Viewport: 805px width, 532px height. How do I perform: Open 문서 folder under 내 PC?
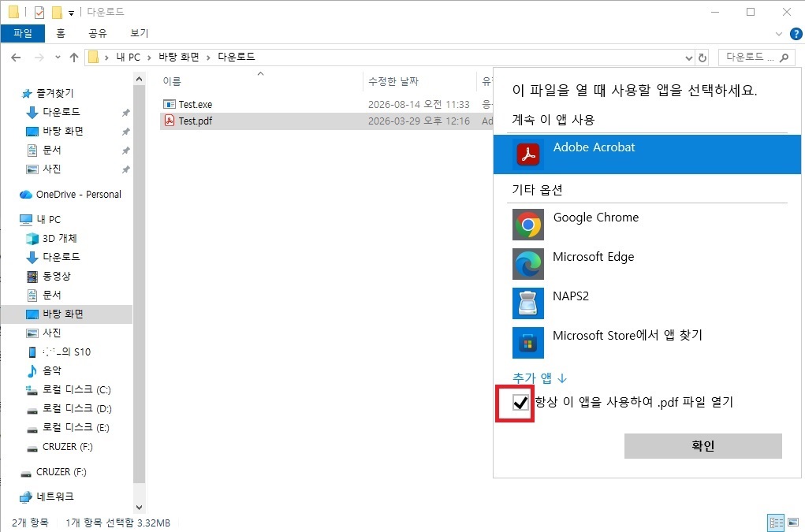pyautogui.click(x=44, y=295)
